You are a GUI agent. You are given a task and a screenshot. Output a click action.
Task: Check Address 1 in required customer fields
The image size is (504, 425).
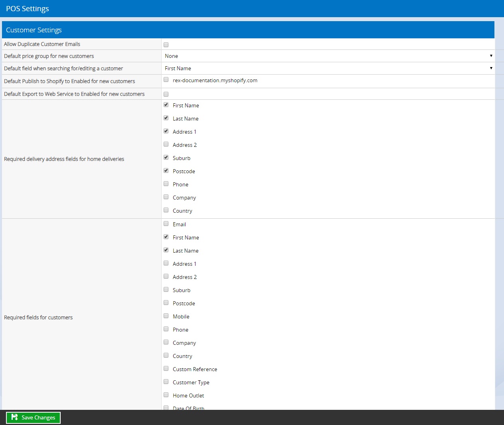166,263
